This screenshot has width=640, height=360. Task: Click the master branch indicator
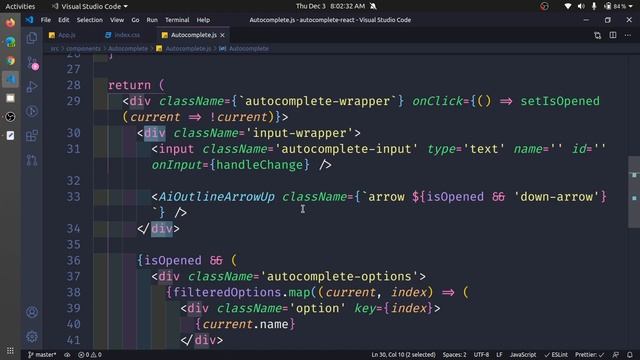coord(42,355)
